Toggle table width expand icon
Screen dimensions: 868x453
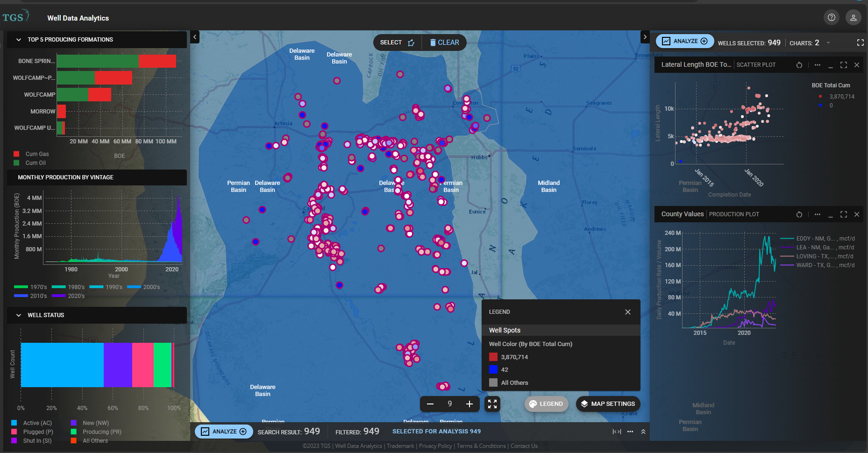pyautogui.click(x=617, y=432)
